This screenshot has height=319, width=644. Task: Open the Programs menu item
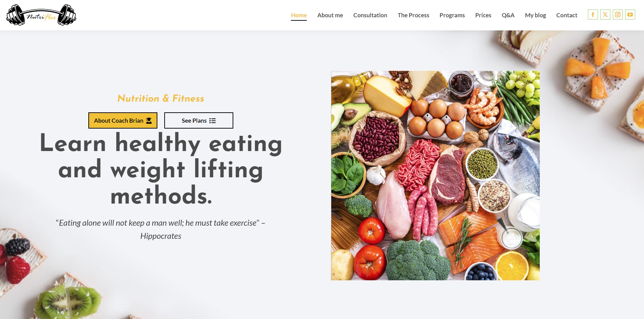tap(452, 15)
